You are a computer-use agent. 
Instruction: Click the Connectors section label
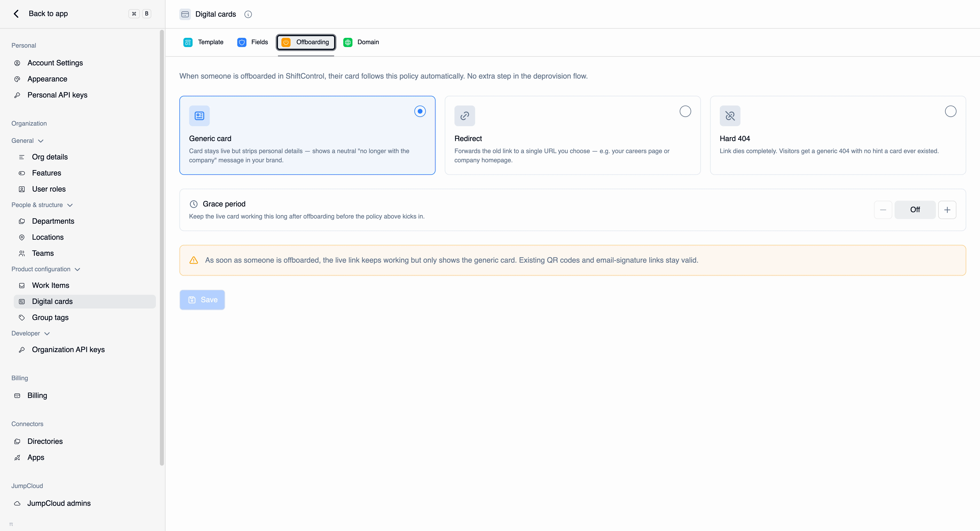[27, 424]
